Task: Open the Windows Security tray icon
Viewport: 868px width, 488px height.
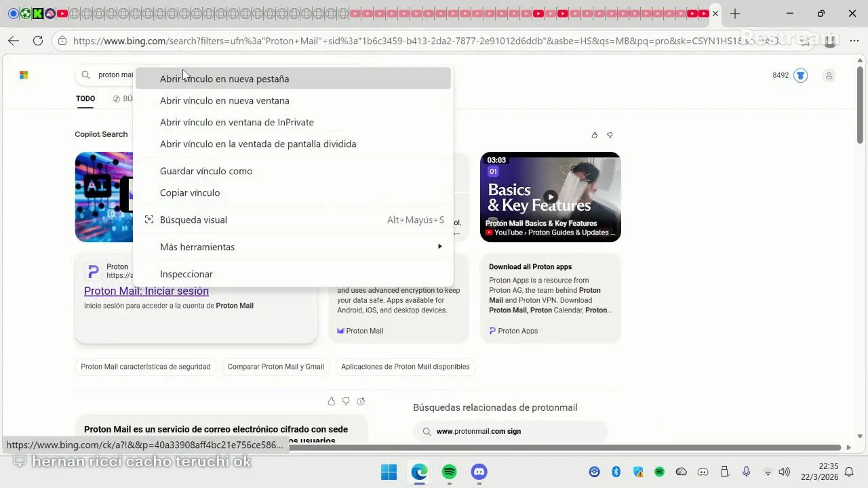Action: click(x=638, y=472)
